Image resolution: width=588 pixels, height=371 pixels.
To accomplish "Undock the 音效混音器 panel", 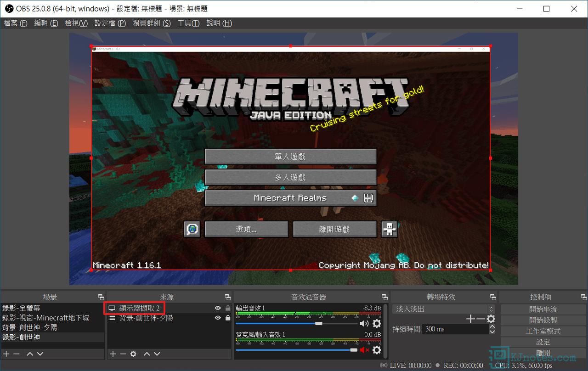I will 384,297.
